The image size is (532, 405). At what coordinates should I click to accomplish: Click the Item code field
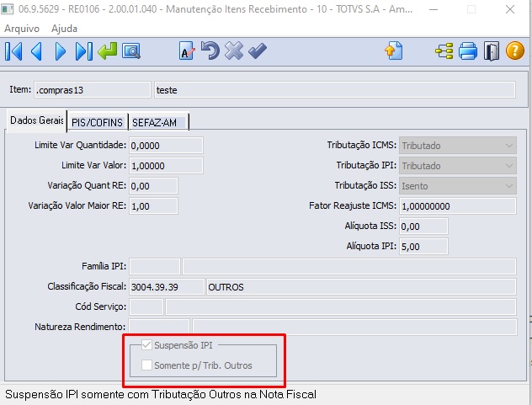[x=93, y=90]
